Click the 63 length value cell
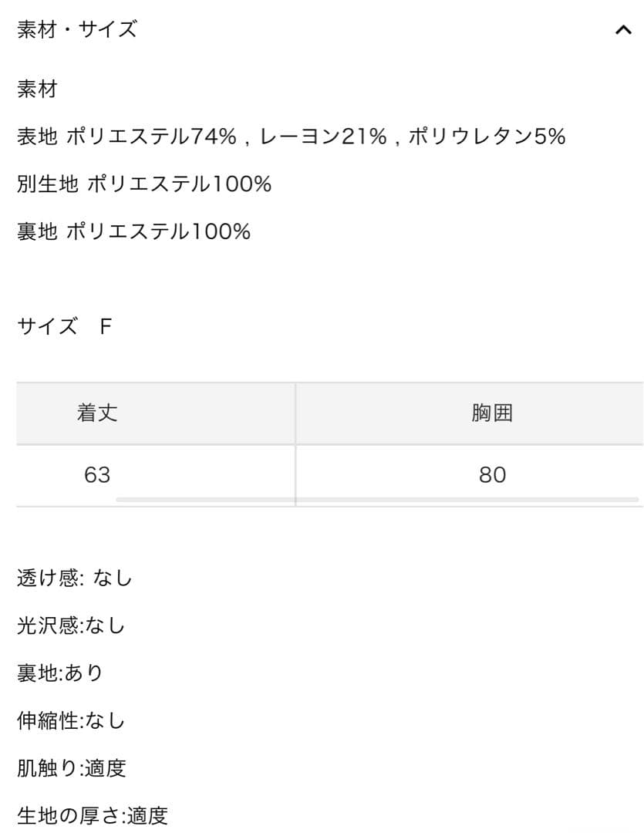The width and height of the screenshot is (644, 833). click(x=97, y=474)
